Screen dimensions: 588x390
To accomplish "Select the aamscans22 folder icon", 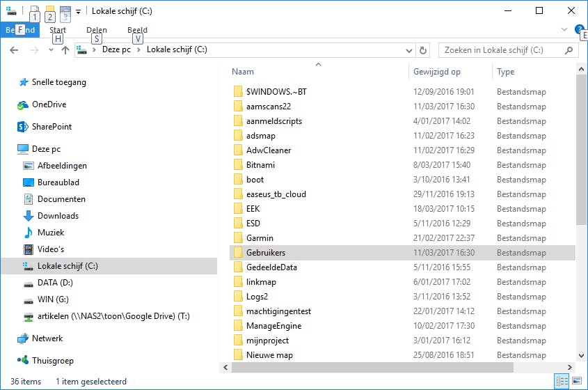I will click(x=238, y=107).
